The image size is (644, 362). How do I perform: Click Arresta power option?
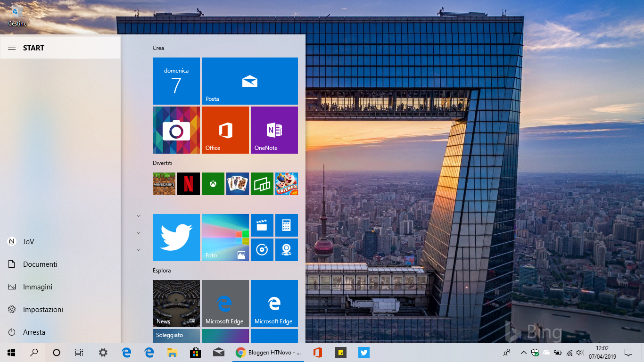pos(60,332)
